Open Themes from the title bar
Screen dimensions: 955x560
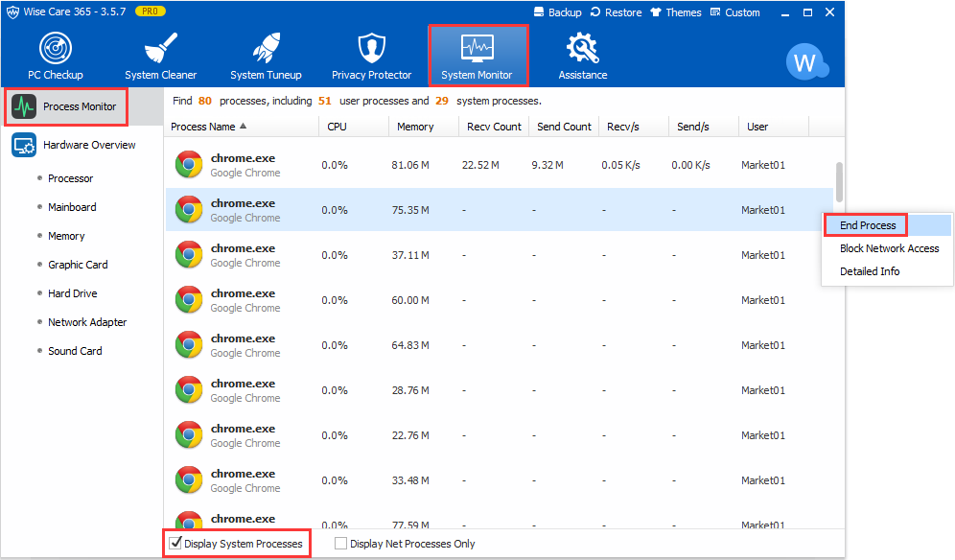tap(676, 12)
